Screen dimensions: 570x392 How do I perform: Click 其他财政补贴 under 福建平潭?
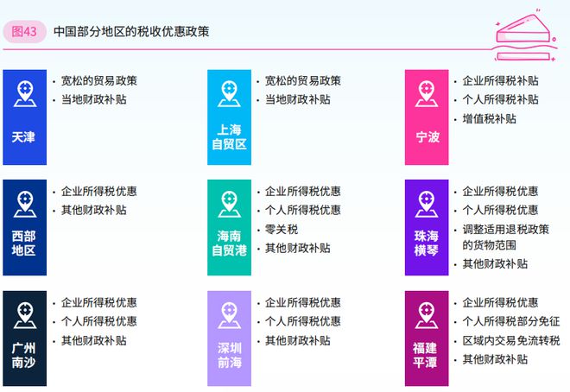(x=495, y=359)
